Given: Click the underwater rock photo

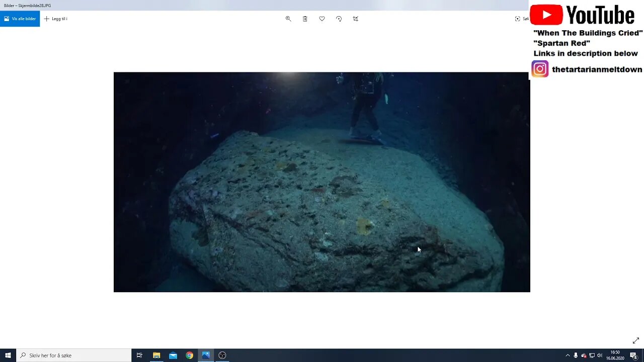Looking at the screenshot, I should pyautogui.click(x=321, y=182).
